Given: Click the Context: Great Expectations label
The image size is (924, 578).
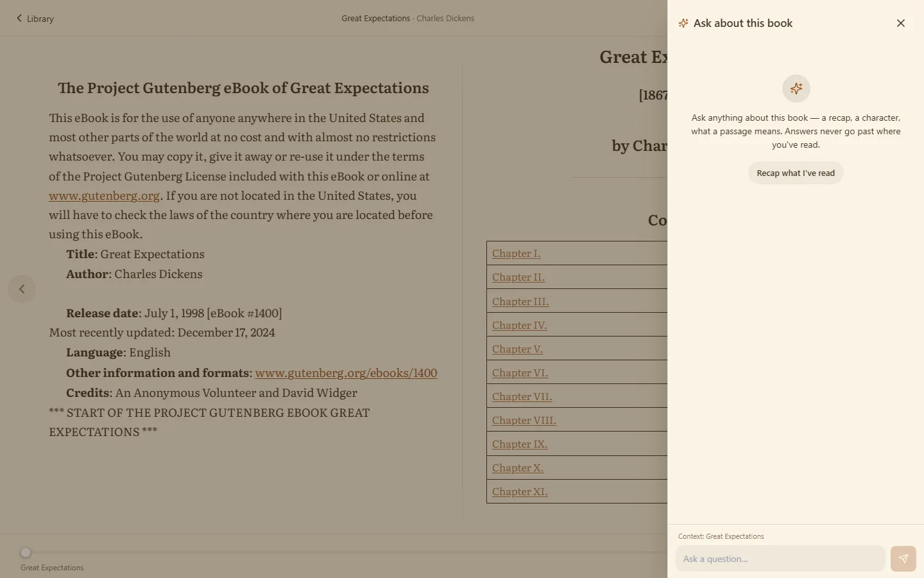Looking at the screenshot, I should [x=721, y=536].
